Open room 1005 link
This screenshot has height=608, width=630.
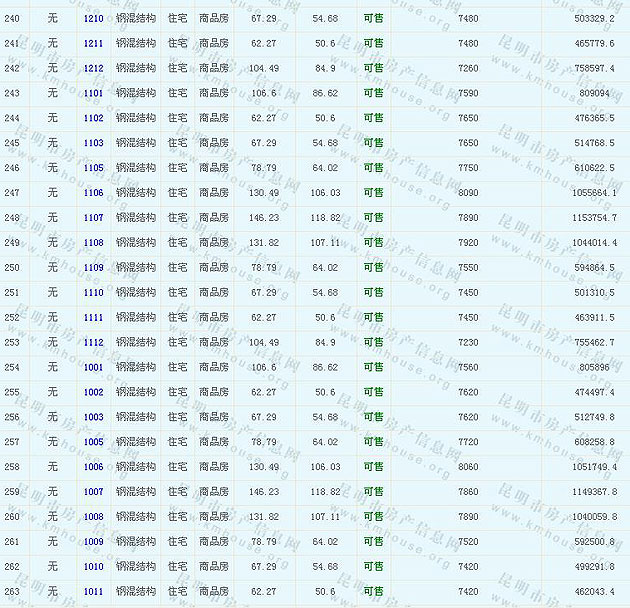[x=93, y=442]
